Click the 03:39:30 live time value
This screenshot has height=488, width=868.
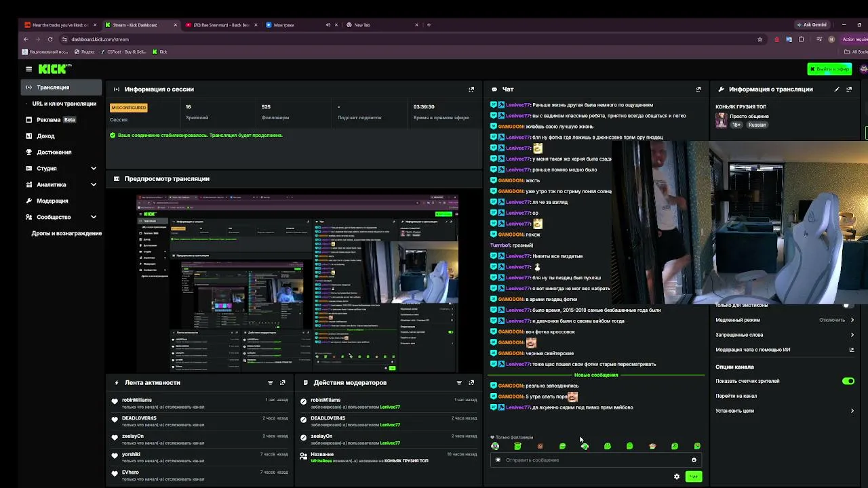(x=424, y=106)
